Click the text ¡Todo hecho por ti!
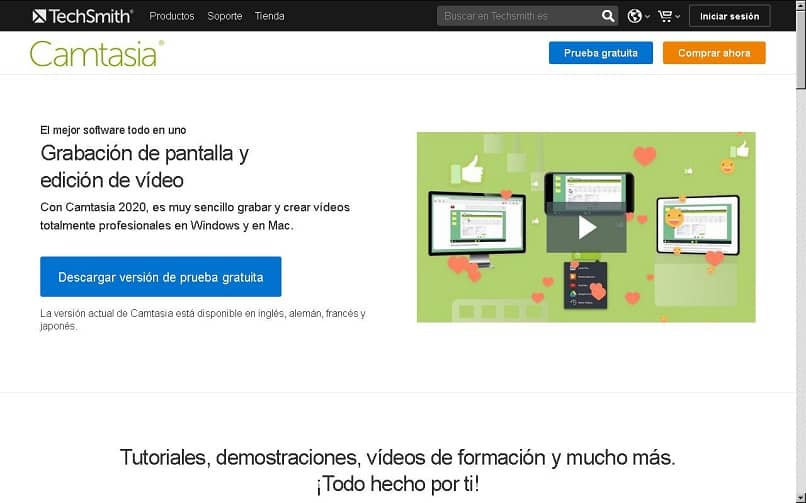 pyautogui.click(x=397, y=483)
